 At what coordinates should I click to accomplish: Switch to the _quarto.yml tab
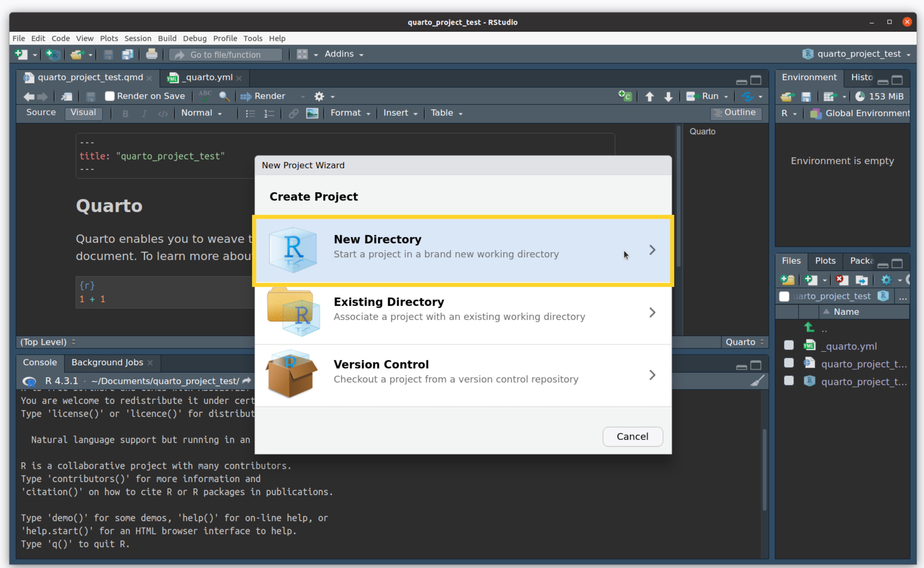tap(209, 77)
